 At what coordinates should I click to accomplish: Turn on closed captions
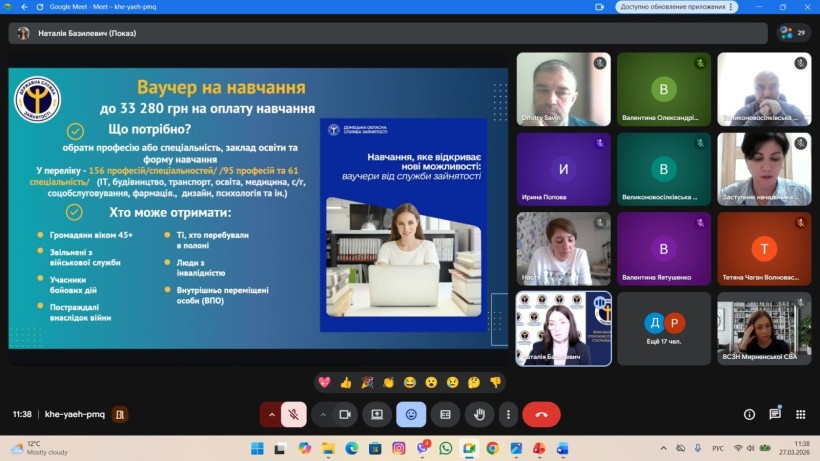click(445, 414)
